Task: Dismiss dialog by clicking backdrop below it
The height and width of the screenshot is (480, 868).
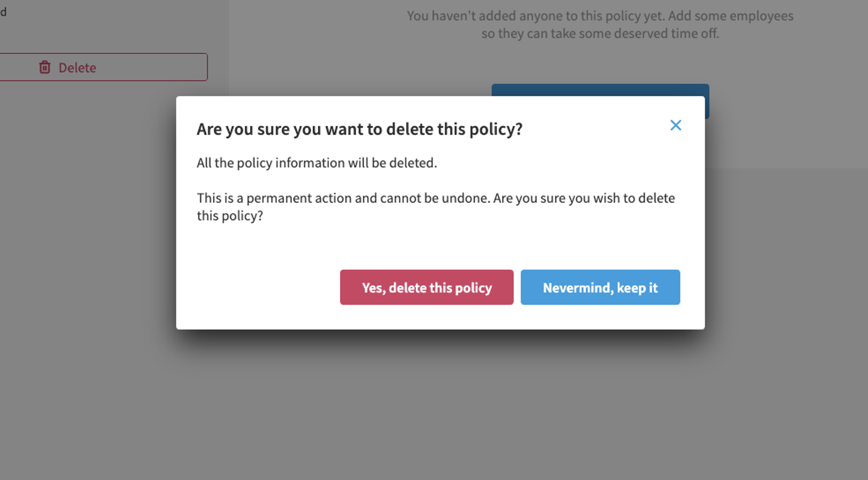Action: pyautogui.click(x=438, y=404)
